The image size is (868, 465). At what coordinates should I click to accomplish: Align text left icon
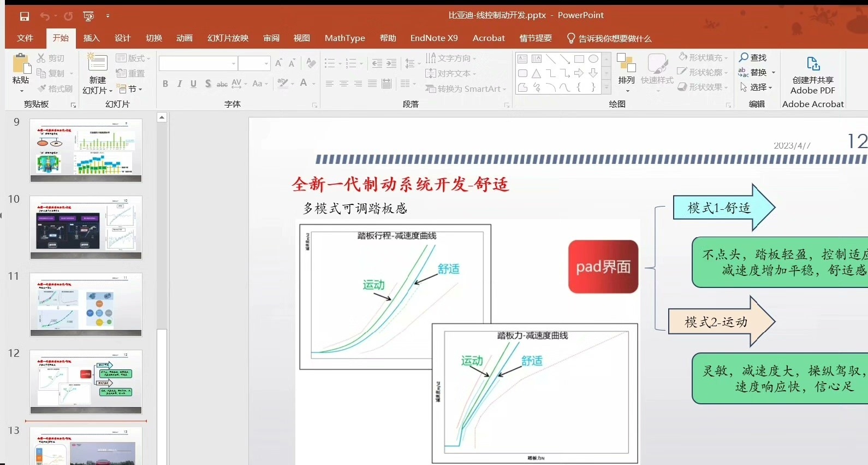point(330,84)
